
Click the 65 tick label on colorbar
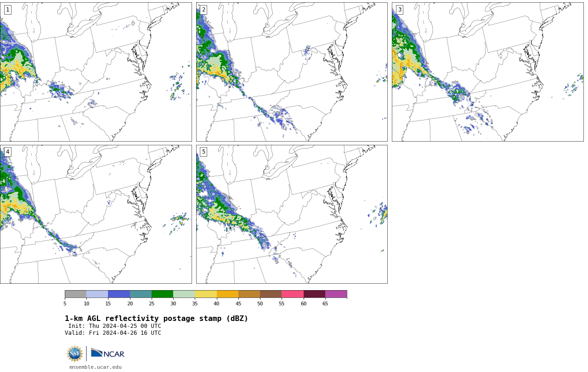pyautogui.click(x=325, y=303)
